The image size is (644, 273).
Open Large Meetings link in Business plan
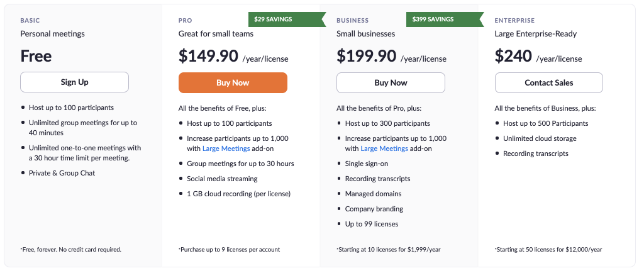point(384,148)
